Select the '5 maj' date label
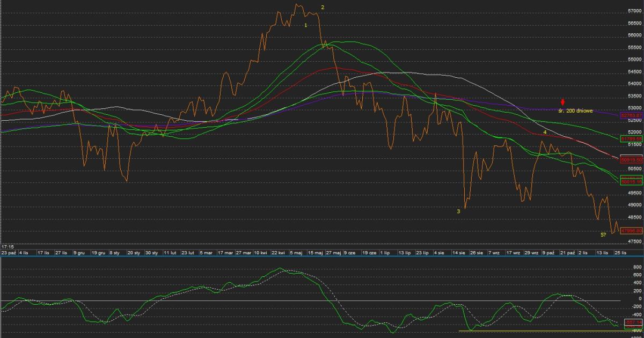 [296, 252]
